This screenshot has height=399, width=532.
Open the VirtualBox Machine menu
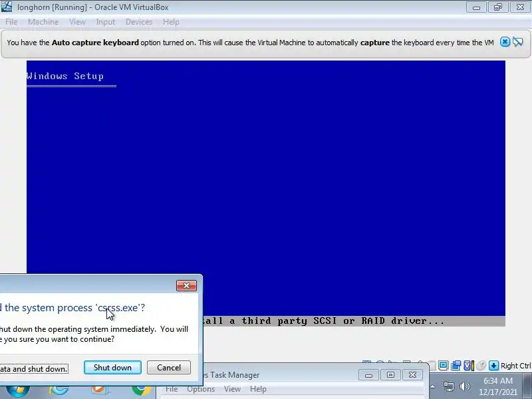(x=43, y=22)
